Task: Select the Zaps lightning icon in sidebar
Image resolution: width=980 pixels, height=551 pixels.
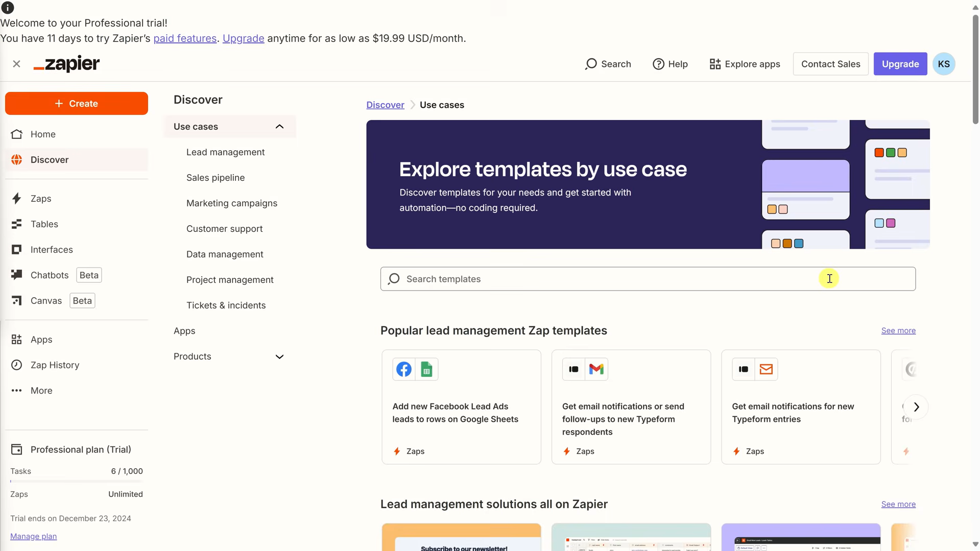Action: pos(17,198)
